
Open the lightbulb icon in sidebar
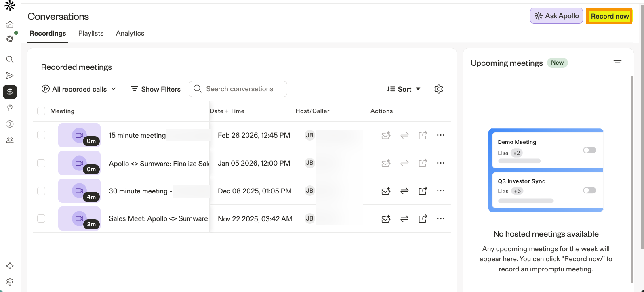tap(10, 108)
